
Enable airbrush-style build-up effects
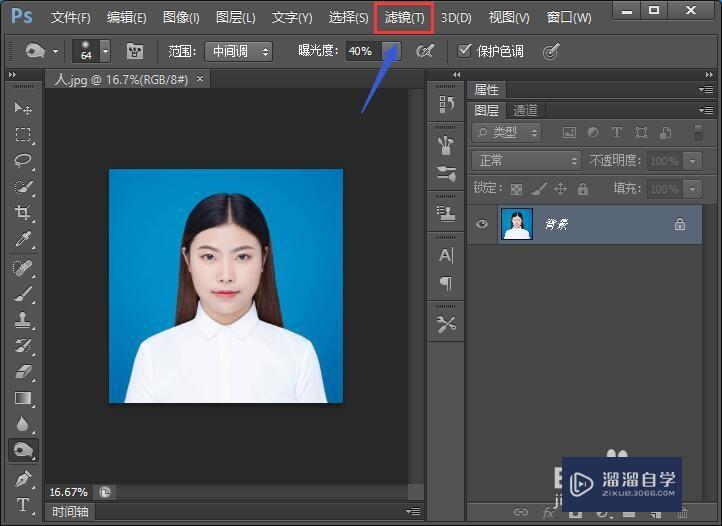[425, 51]
